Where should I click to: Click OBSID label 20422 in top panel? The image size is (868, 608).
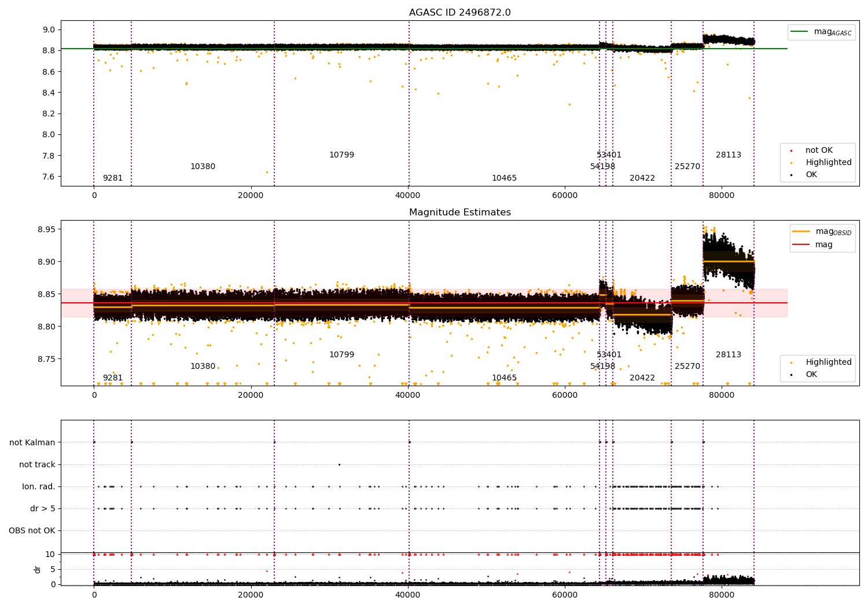point(642,178)
